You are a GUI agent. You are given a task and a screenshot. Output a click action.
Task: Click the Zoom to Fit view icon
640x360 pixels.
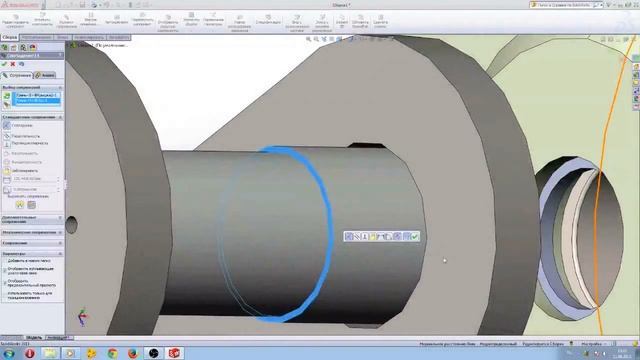coord(309,39)
